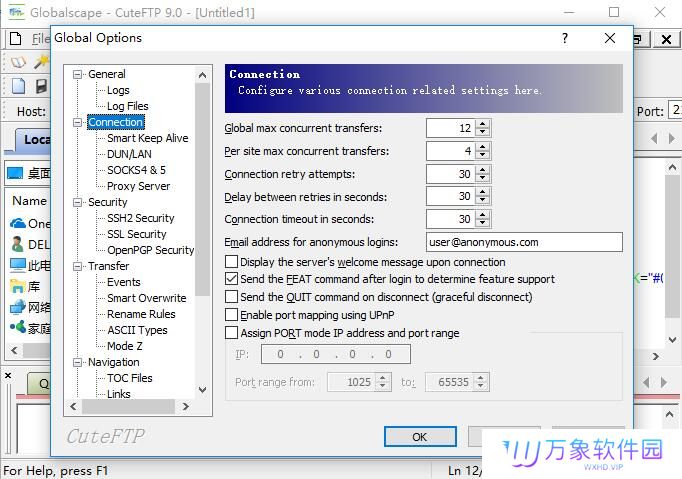Select the Transfer tree item
682x479 pixels.
108,266
